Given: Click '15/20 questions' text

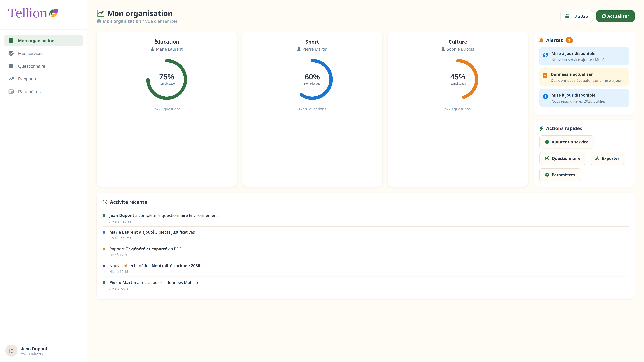Looking at the screenshot, I should (166, 109).
